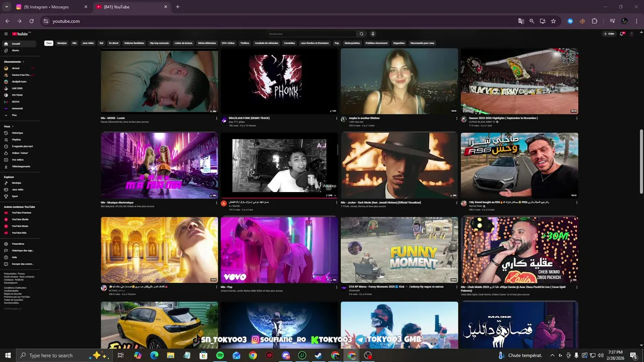The height and width of the screenshot is (362, 644).
Task: Open Vos vidéos in the sidebar
Action: point(19,159)
